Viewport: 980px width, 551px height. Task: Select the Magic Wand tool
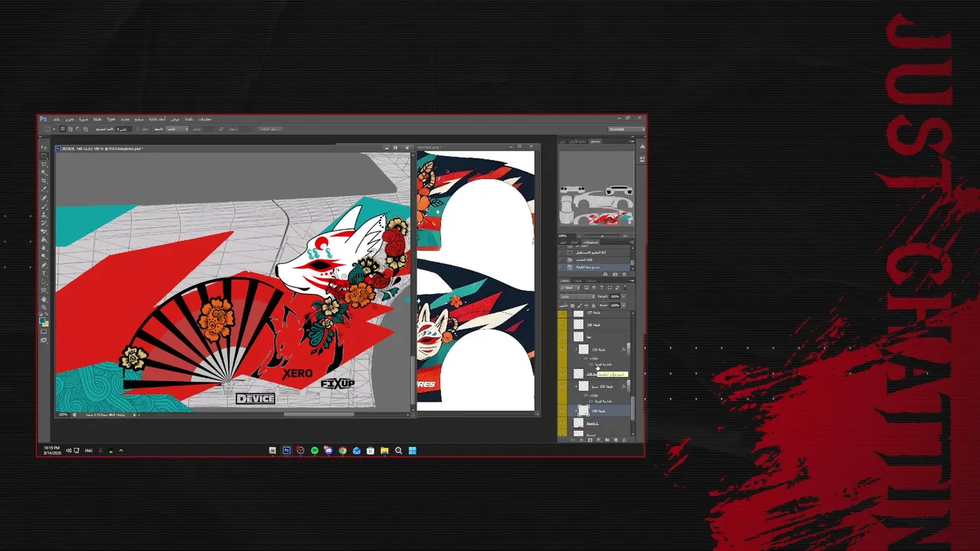[x=44, y=172]
